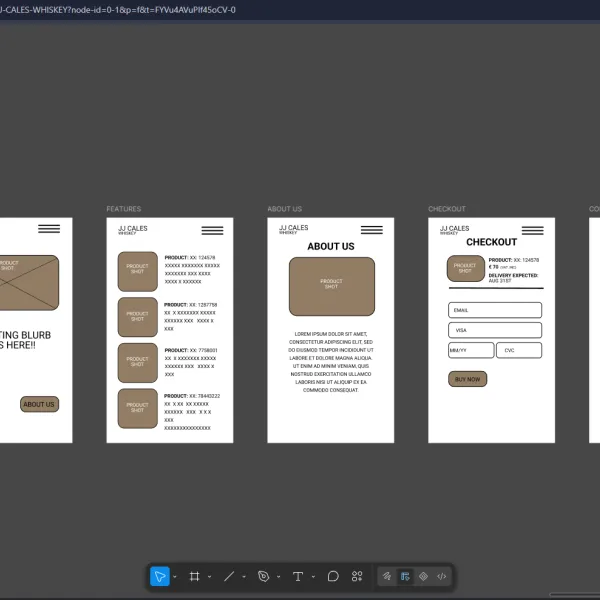600x600 pixels.
Task: Select the CHECKOUT heading text
Action: click(x=492, y=242)
